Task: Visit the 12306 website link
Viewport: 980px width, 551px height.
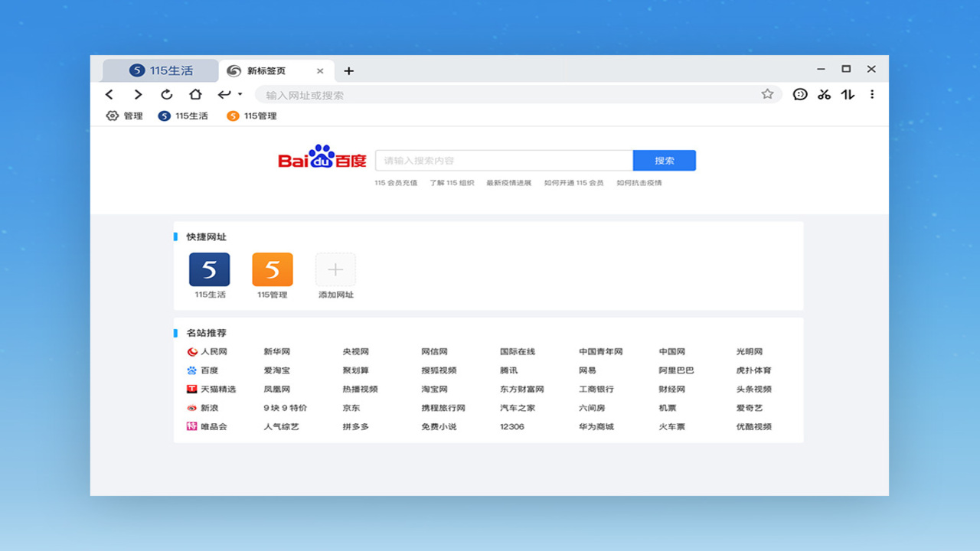Action: point(511,427)
